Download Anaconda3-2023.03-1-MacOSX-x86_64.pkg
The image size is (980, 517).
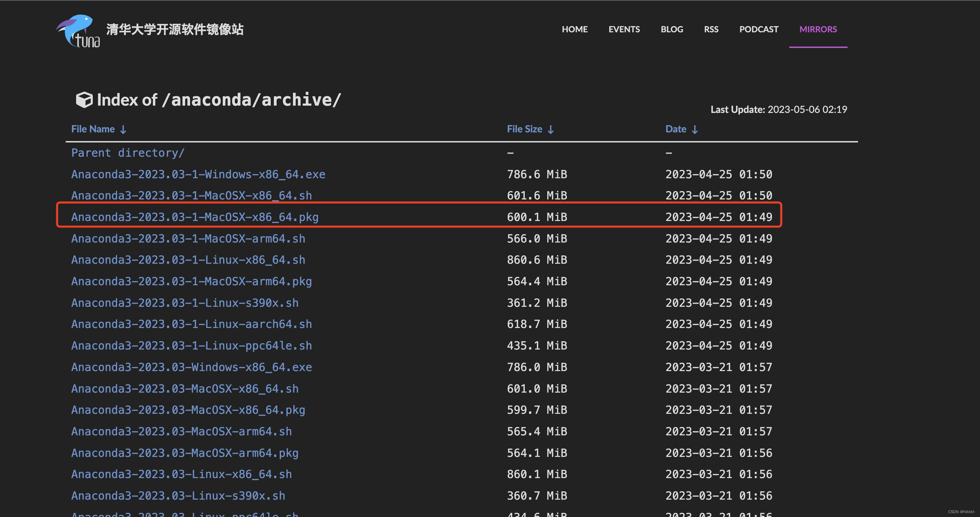coord(195,217)
